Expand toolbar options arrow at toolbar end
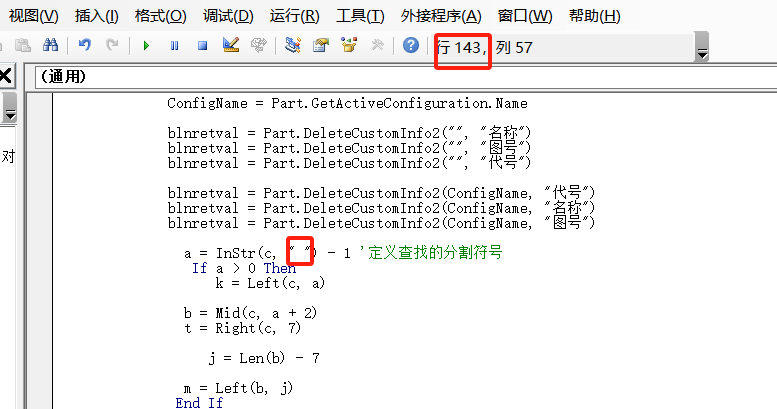Image resolution: width=777 pixels, height=409 pixels. [702, 47]
